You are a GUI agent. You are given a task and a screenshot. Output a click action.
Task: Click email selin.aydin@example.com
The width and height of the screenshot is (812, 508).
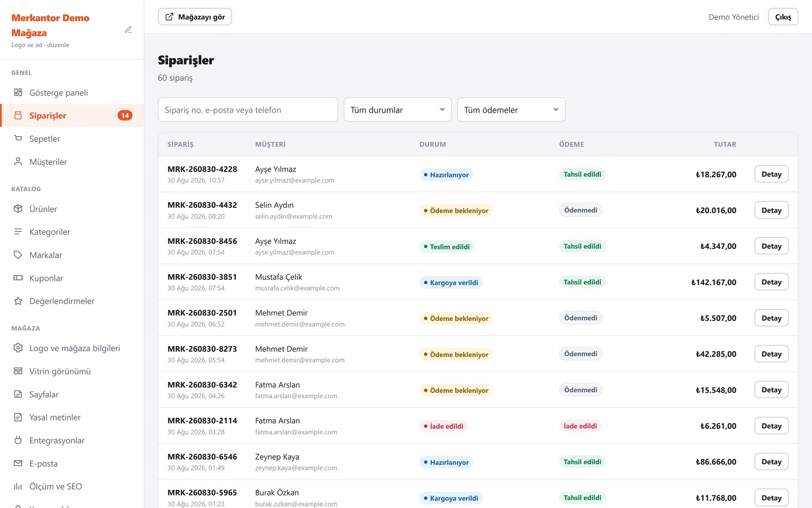point(293,216)
